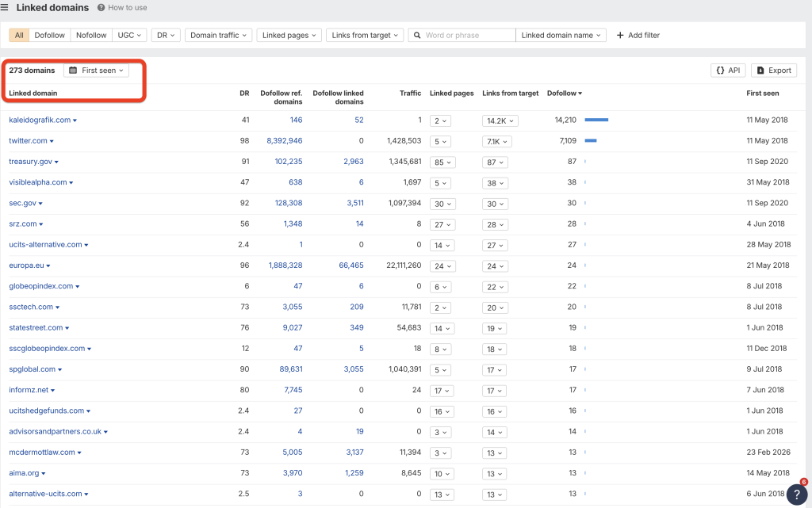Click the Export file icon
The height and width of the screenshot is (508, 812).
coord(760,71)
